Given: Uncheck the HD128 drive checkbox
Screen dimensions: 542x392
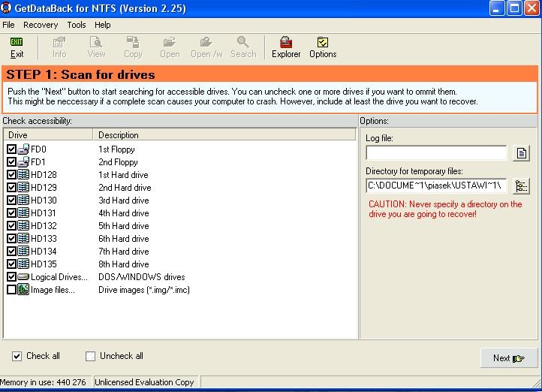Looking at the screenshot, I should 11,174.
